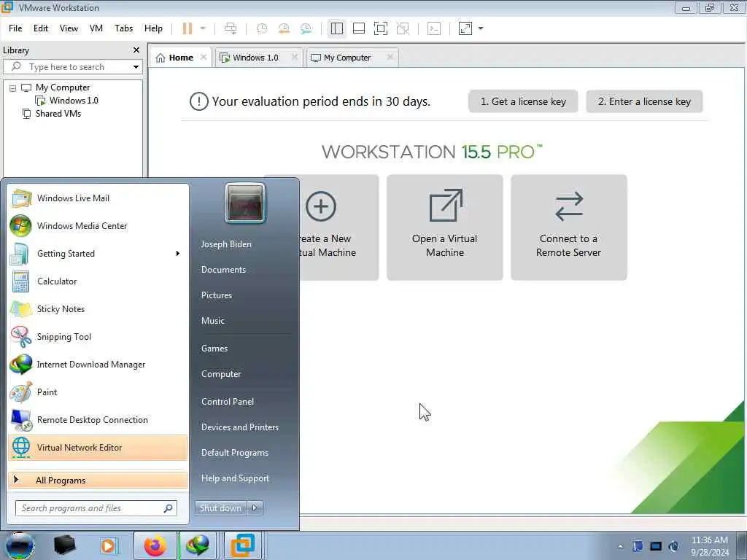This screenshot has height=560, width=747.
Task: Send Ctrl+Alt+Del to the virtual machine
Action: click(x=231, y=28)
